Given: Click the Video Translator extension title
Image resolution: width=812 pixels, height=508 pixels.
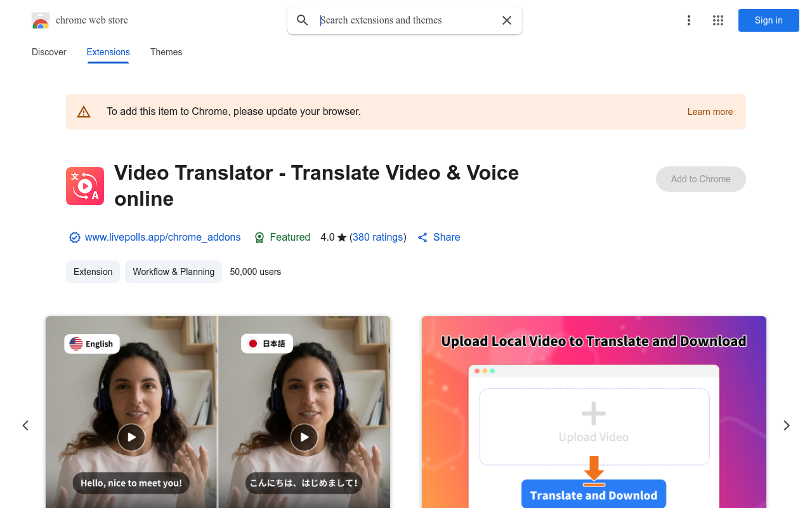Looking at the screenshot, I should point(317,185).
